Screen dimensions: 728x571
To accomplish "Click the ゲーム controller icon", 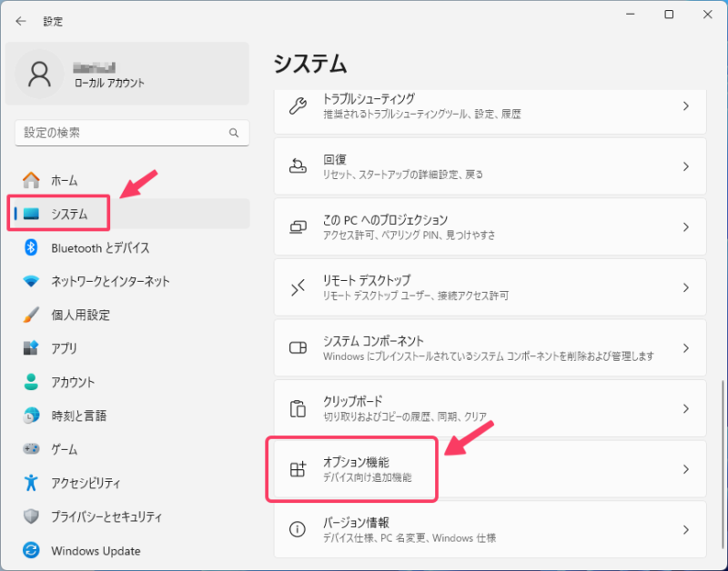I will (31, 449).
